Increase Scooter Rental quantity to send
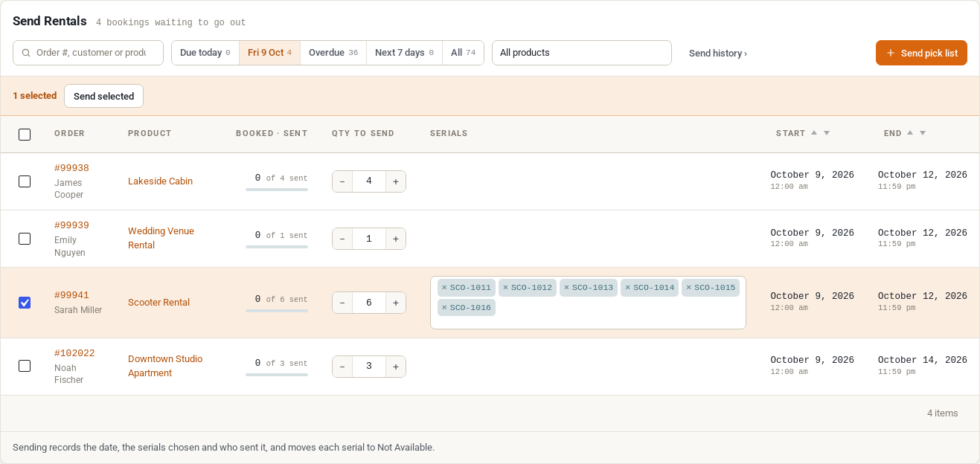980x464 pixels. [x=396, y=303]
